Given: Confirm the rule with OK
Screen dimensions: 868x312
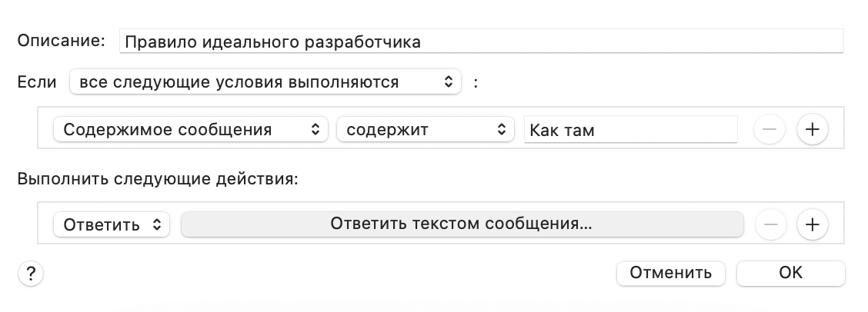Looking at the screenshot, I should pyautogui.click(x=791, y=274).
